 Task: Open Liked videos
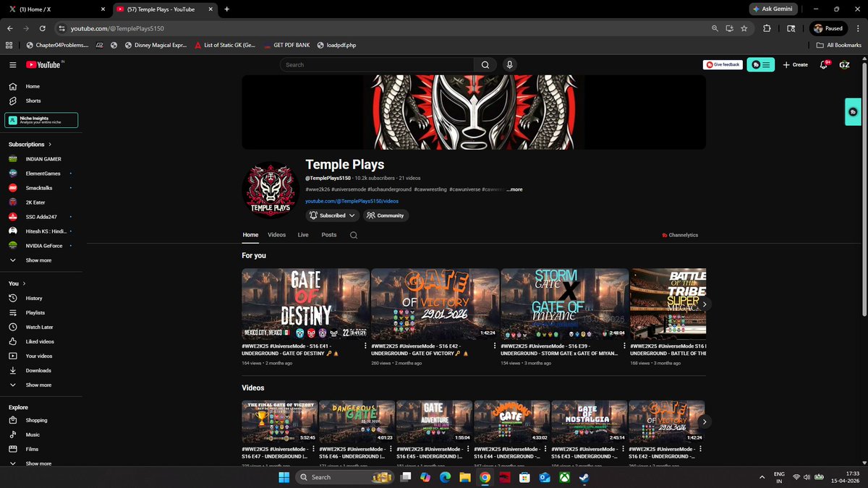40,341
